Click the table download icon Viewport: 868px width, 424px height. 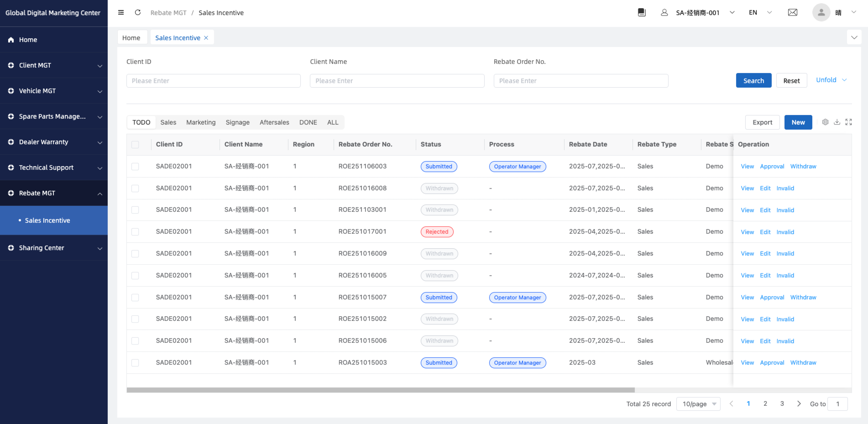pyautogui.click(x=837, y=122)
